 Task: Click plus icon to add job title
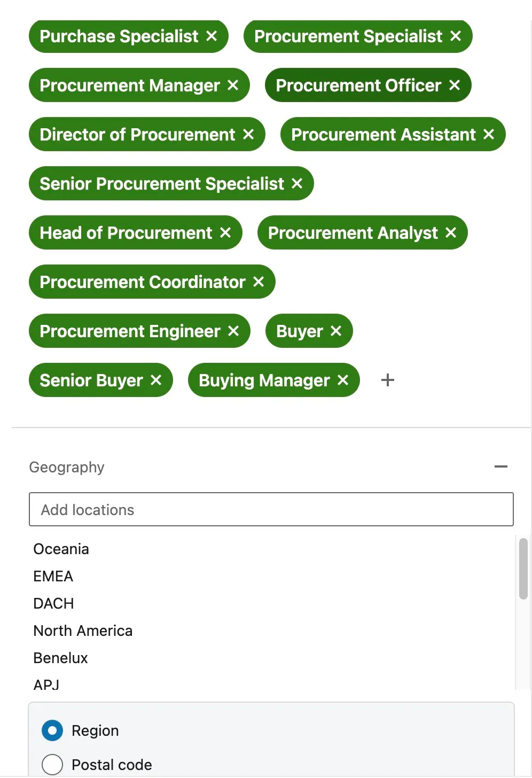pos(388,380)
